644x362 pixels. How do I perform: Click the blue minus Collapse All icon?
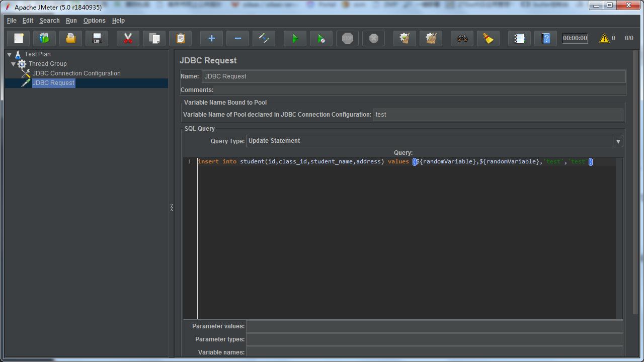pyautogui.click(x=238, y=38)
